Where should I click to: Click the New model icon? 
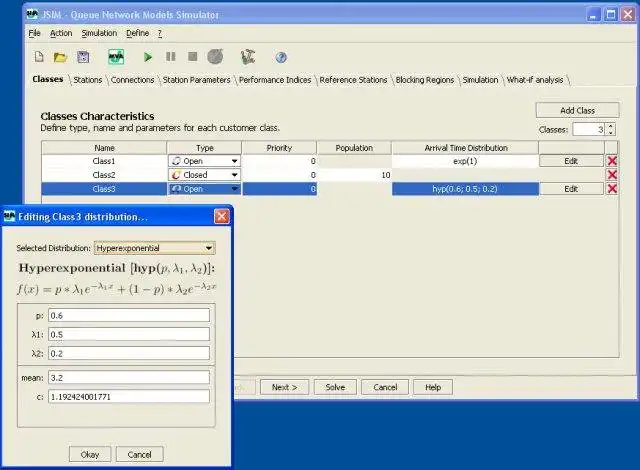(39, 57)
